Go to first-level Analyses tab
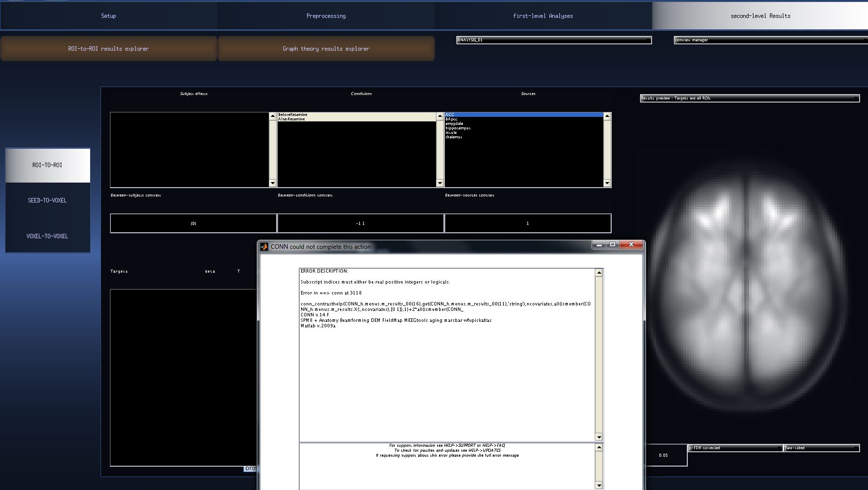Screen dimensions: 868x490 click(x=543, y=16)
